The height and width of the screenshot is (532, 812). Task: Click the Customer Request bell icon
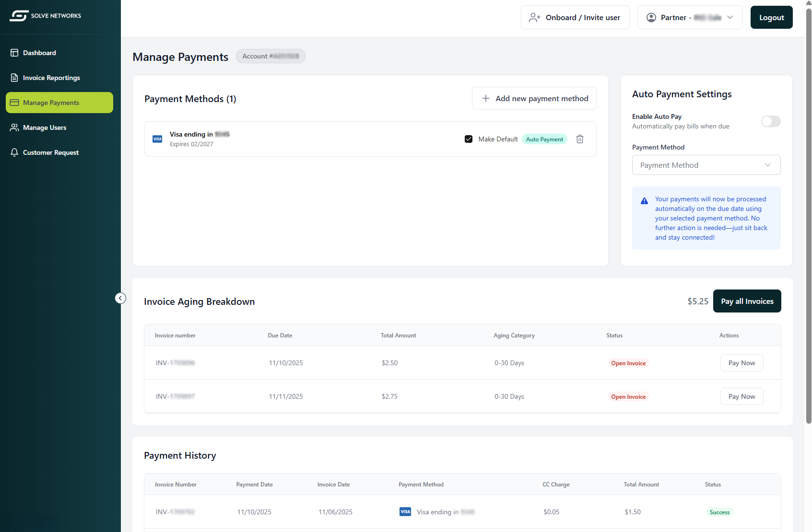pos(14,152)
